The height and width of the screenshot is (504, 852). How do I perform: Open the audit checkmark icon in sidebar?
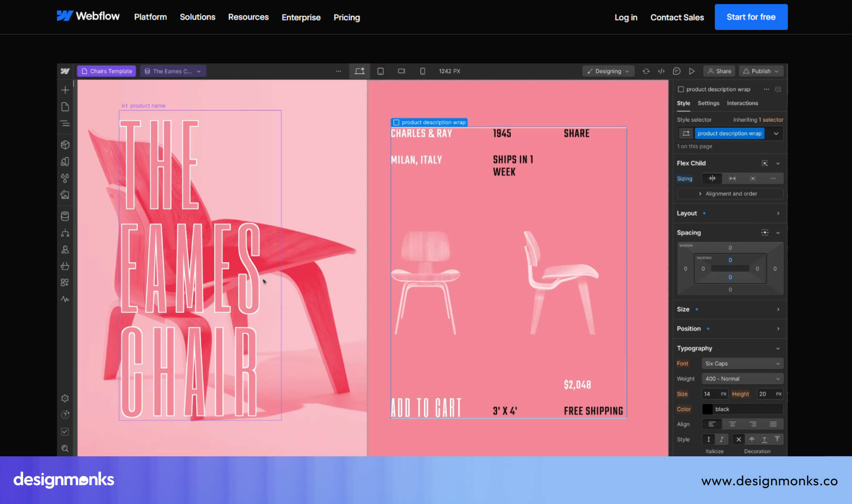(65, 432)
